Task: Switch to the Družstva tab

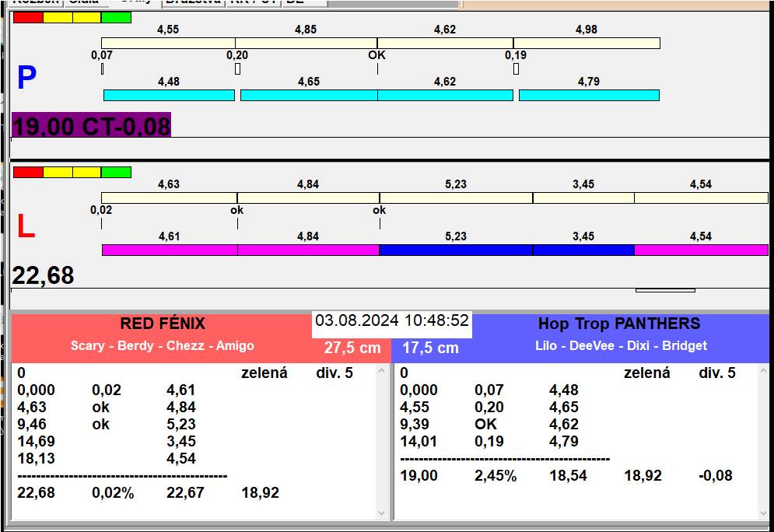Action: tap(193, 2)
